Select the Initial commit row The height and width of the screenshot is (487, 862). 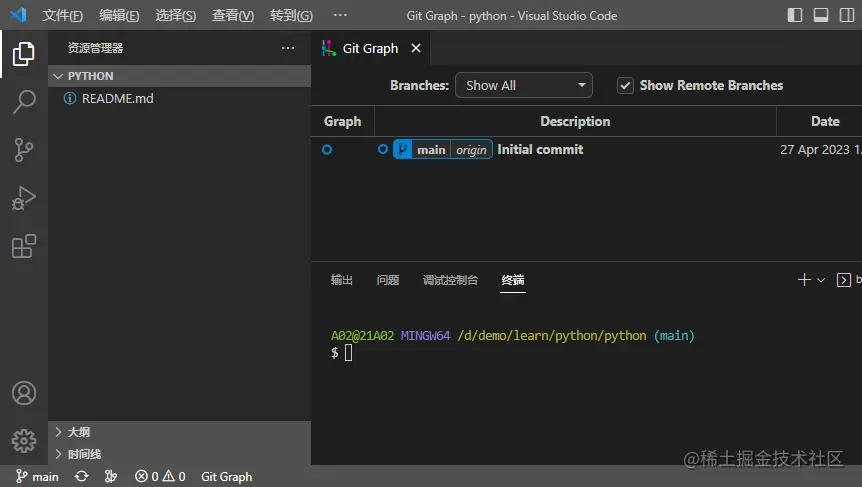[587, 150]
